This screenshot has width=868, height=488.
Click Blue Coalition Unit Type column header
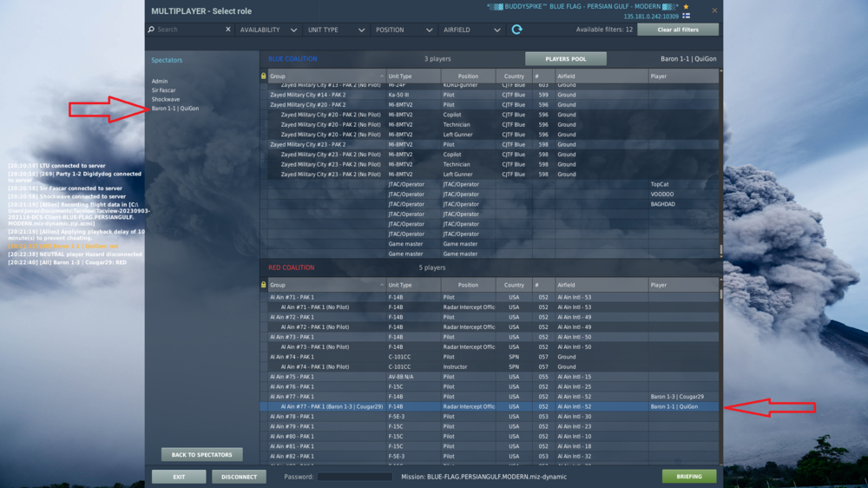point(413,76)
